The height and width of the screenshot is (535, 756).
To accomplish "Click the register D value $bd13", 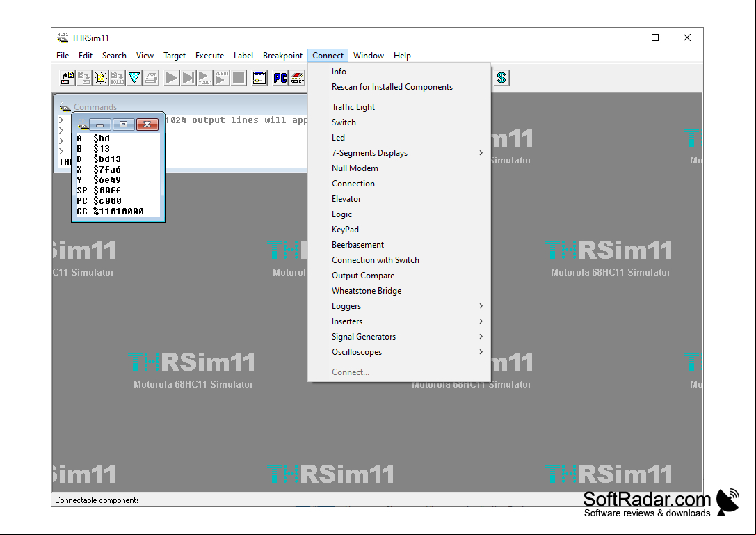I will (x=107, y=159).
